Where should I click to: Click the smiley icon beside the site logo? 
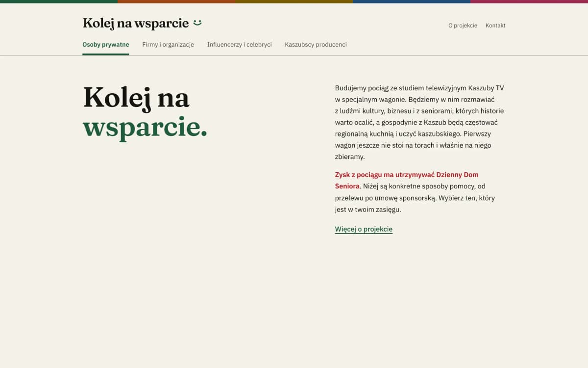pos(197,23)
